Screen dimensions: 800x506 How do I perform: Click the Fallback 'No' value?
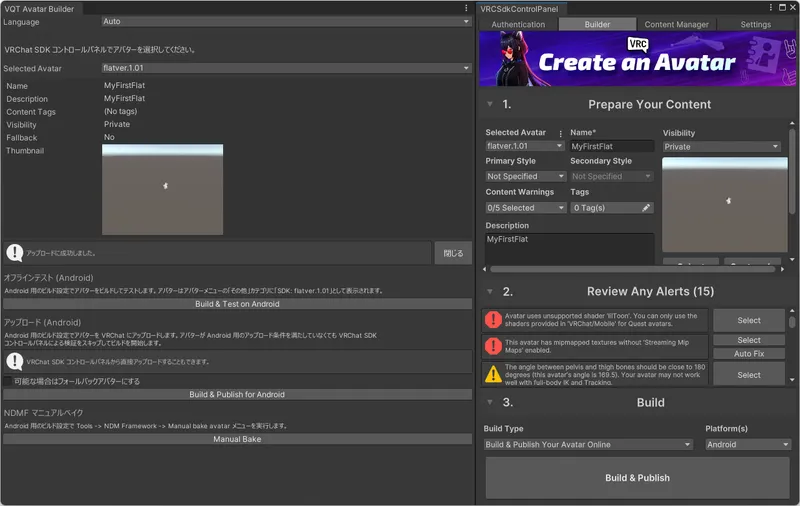[109, 137]
